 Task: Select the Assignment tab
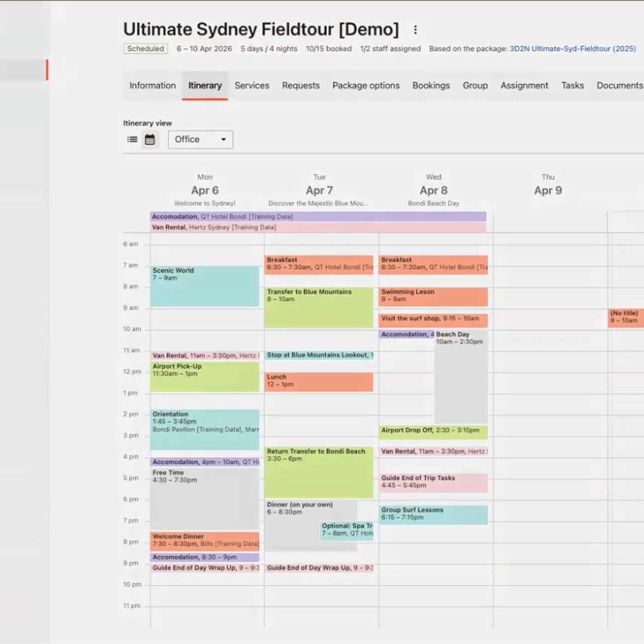[524, 86]
